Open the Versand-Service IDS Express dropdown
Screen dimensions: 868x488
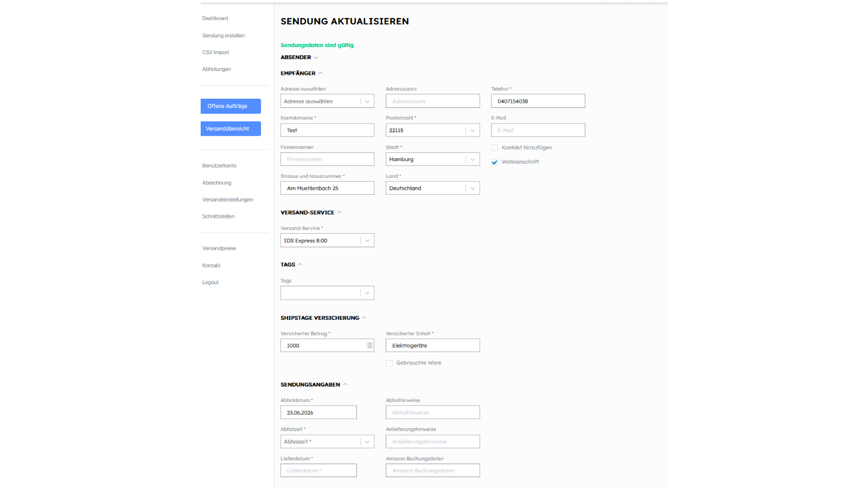[x=327, y=241]
